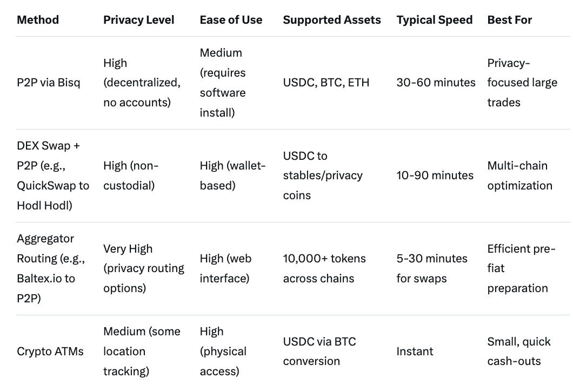Click the Aggregator Routing method cell
Viewport: 573px width, 392px height.
coord(51,268)
